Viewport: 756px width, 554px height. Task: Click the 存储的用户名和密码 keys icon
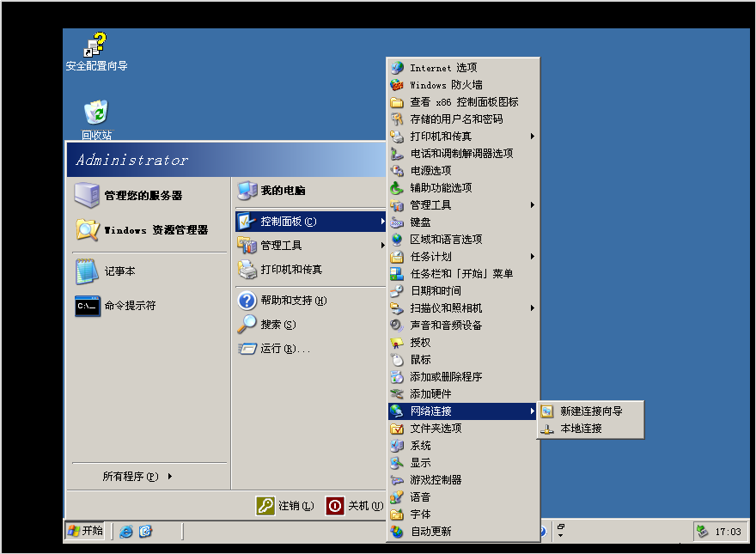coord(397,119)
